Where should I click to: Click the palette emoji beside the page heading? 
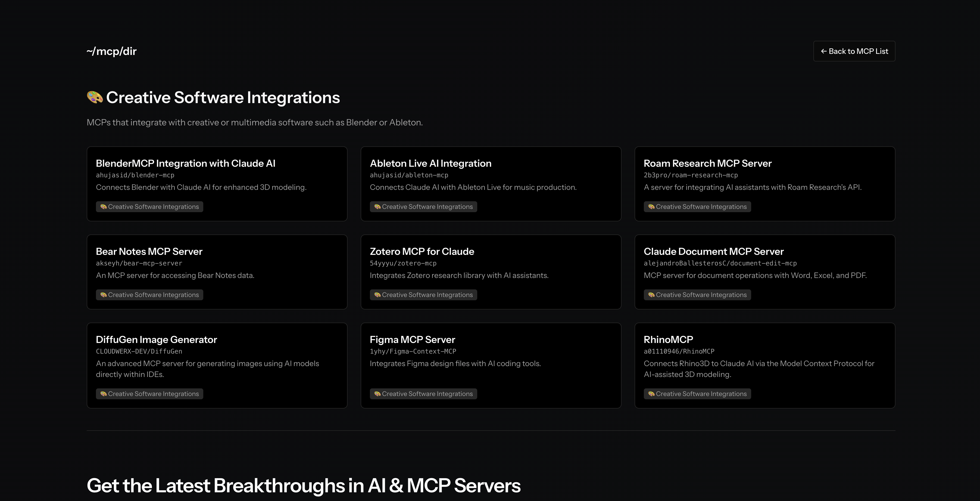[95, 97]
